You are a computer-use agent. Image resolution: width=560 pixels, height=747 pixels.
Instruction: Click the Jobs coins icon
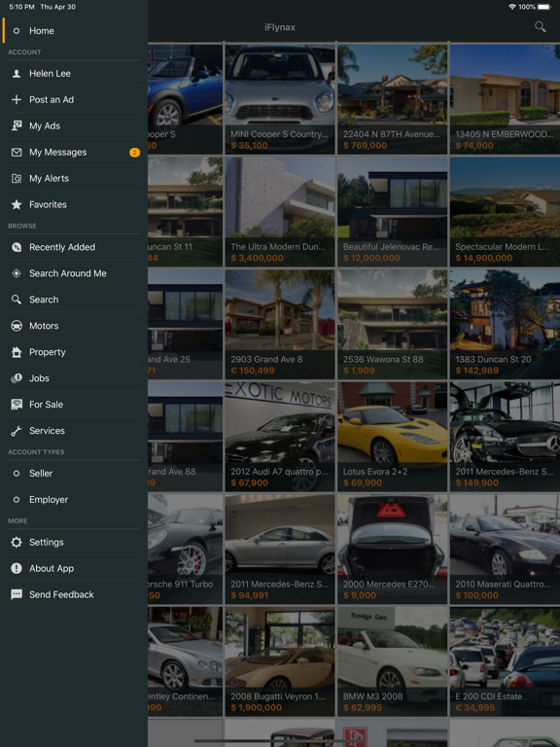point(17,378)
